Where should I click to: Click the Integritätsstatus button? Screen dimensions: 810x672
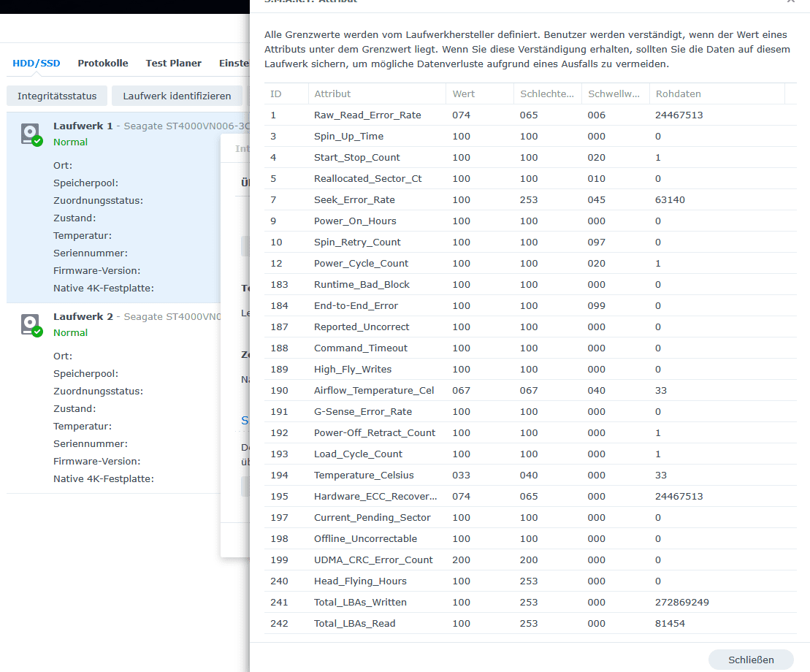click(x=57, y=96)
